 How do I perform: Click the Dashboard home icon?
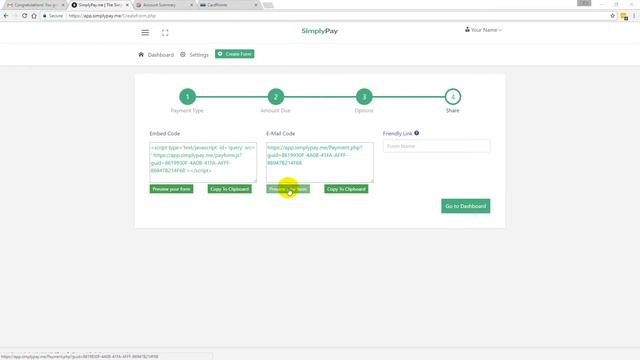141,54
